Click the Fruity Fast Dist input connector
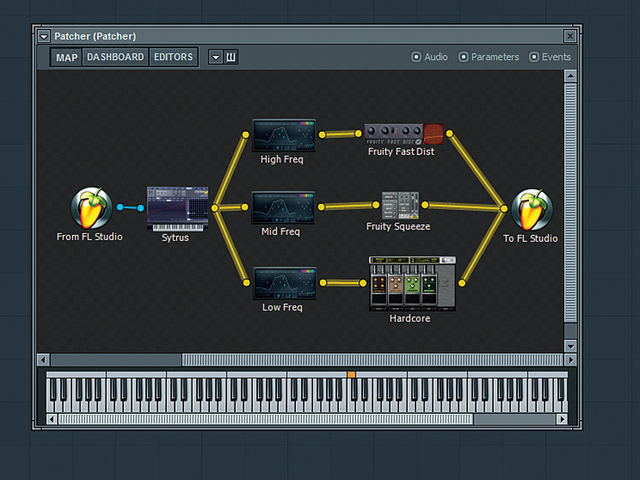The image size is (640, 480). click(x=358, y=133)
